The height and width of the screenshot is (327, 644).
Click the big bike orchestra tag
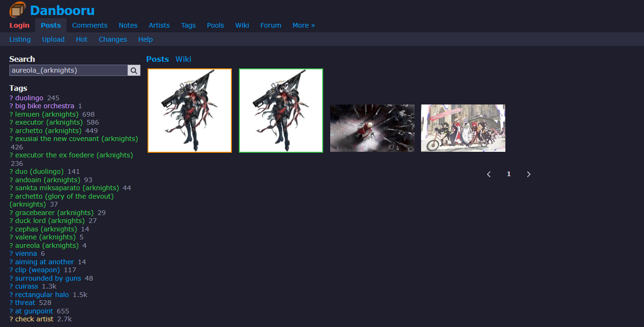pyautogui.click(x=44, y=106)
